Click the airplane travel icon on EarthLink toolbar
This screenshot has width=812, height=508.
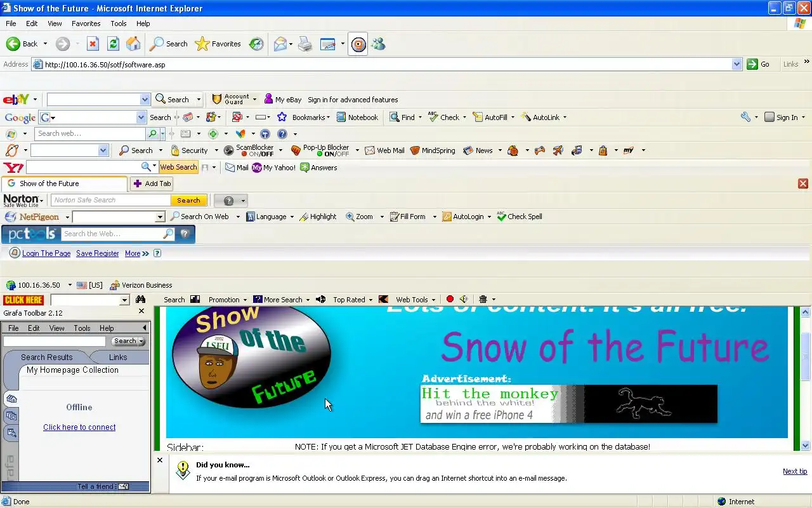pyautogui.click(x=558, y=150)
